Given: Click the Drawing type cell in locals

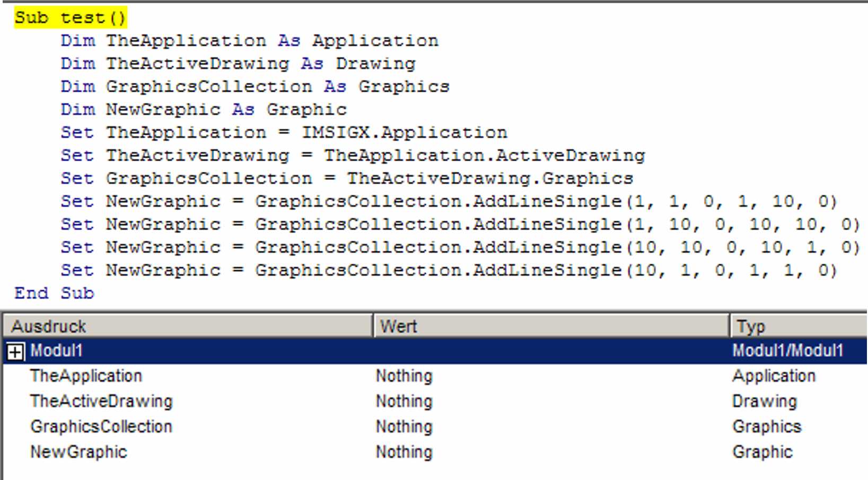Looking at the screenshot, I should click(x=764, y=402).
